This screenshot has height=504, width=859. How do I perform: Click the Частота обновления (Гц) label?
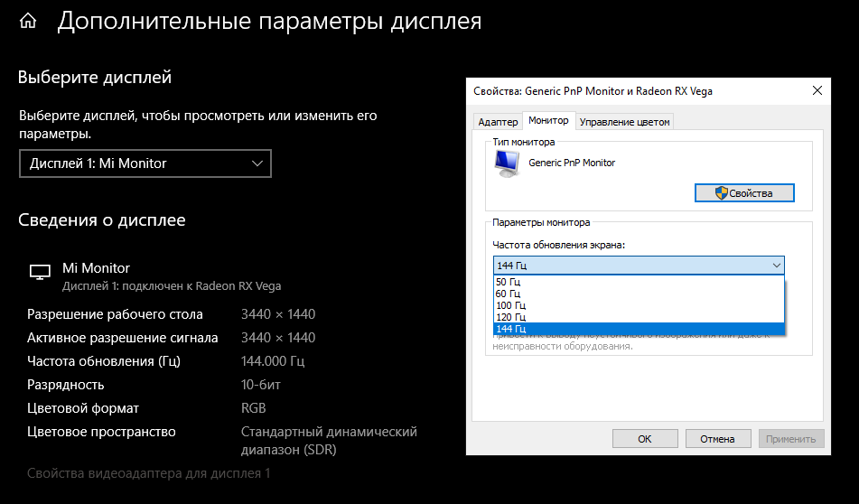[x=104, y=361]
